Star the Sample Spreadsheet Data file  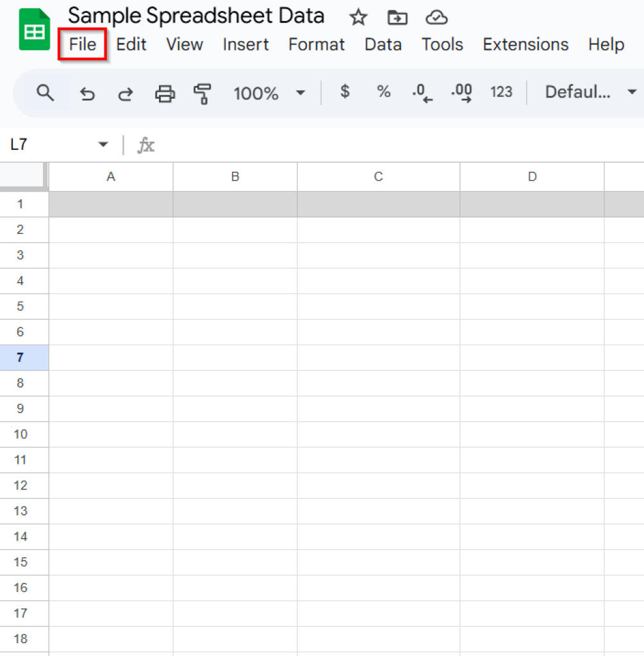click(358, 17)
